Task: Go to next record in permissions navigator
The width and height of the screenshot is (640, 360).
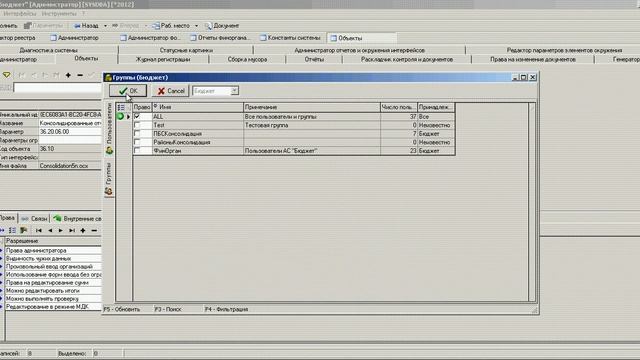Action: 60,231
